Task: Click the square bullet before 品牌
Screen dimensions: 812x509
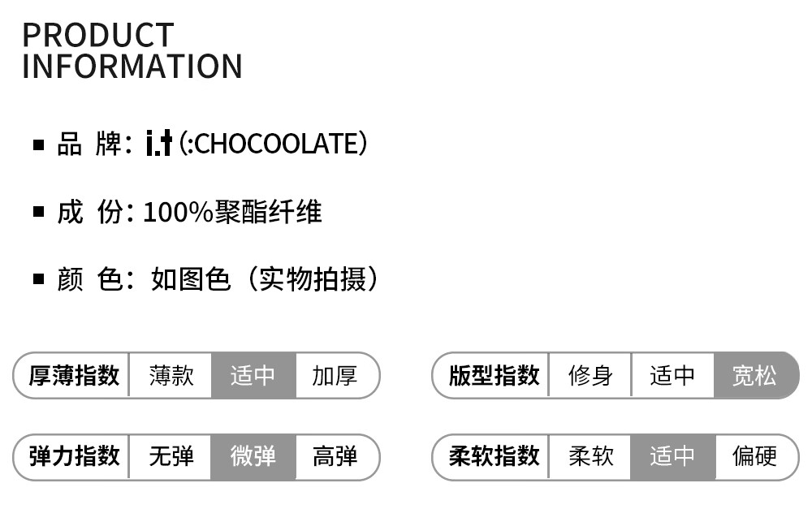Action: 38,145
